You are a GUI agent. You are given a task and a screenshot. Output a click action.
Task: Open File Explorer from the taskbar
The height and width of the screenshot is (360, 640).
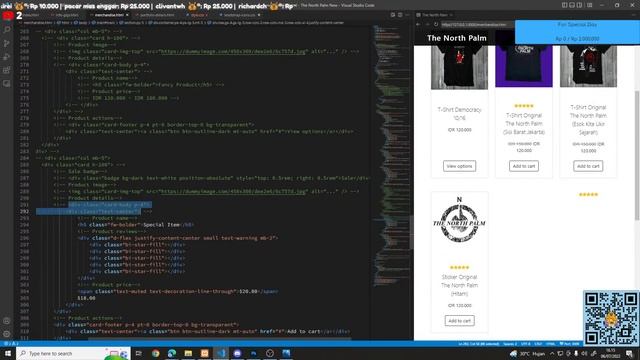[x=188, y=353]
